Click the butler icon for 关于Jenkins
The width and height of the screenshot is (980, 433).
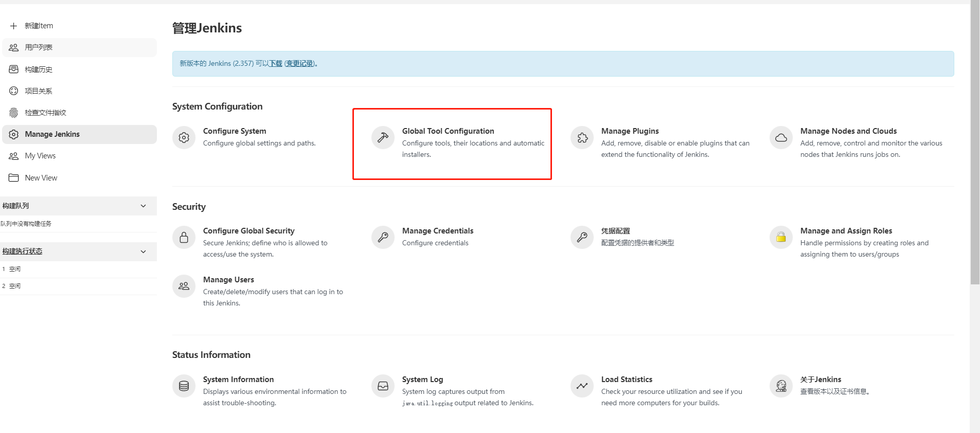point(781,386)
